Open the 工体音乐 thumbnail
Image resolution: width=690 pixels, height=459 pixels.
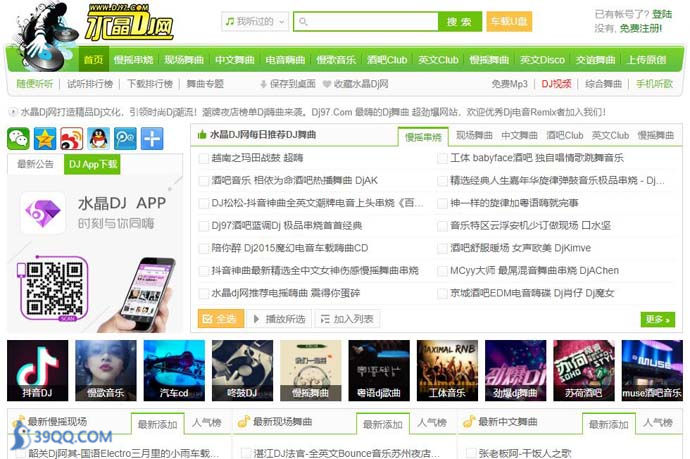(447, 371)
